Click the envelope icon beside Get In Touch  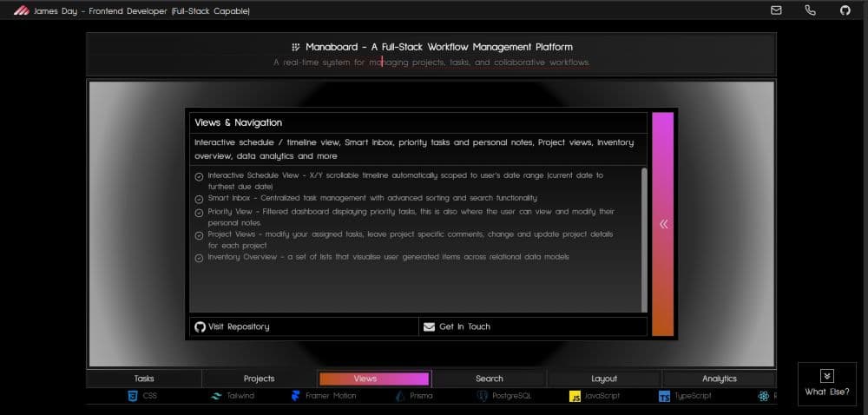pyautogui.click(x=429, y=327)
